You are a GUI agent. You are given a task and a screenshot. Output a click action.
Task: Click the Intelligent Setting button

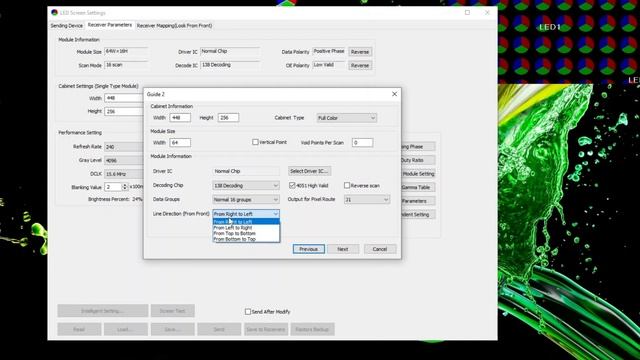pyautogui.click(x=102, y=311)
